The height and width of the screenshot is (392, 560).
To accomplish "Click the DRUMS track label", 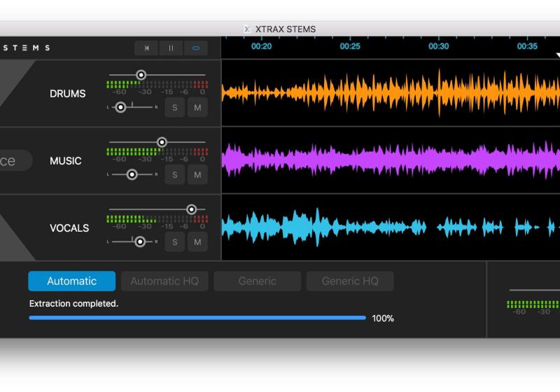I will (x=67, y=94).
